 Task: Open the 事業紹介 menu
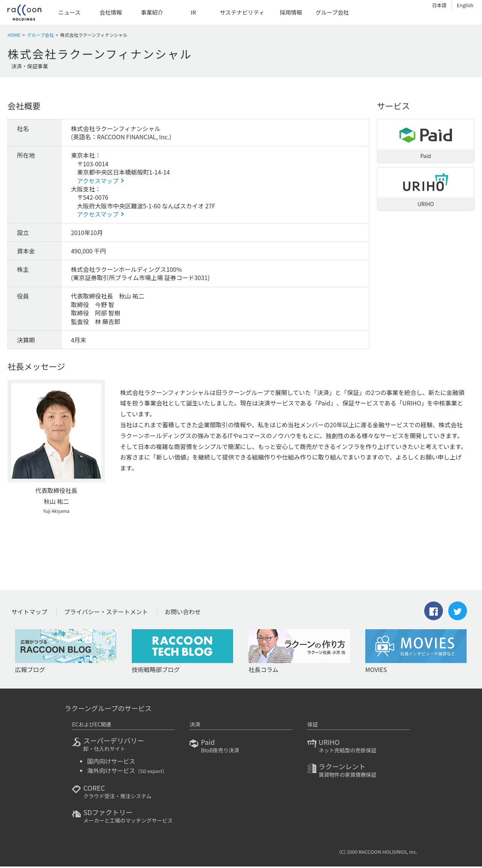[x=152, y=12]
